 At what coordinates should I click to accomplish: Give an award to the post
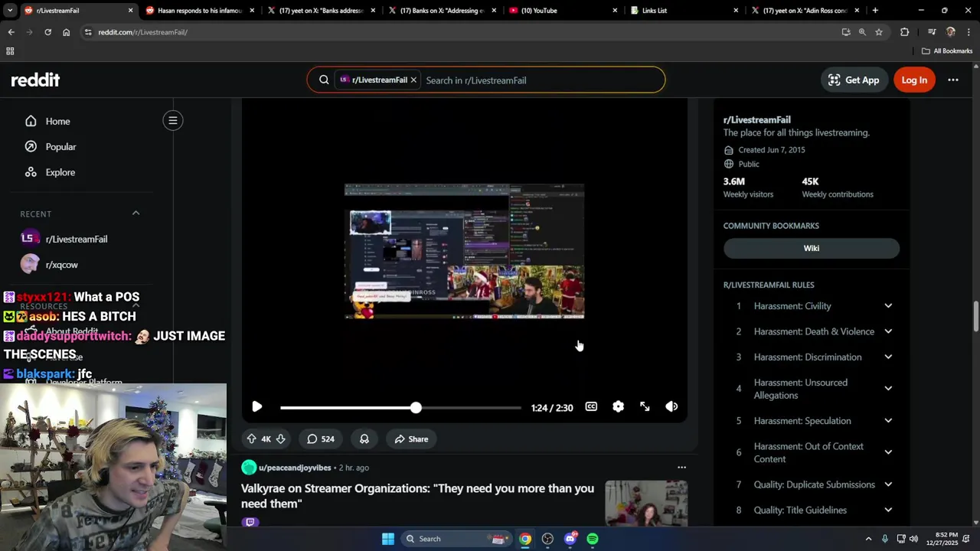coord(364,439)
